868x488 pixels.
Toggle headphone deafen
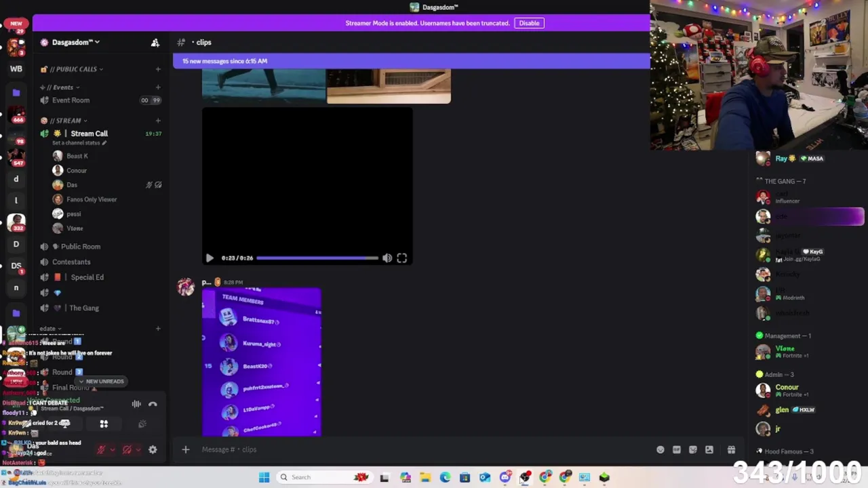pos(127,449)
